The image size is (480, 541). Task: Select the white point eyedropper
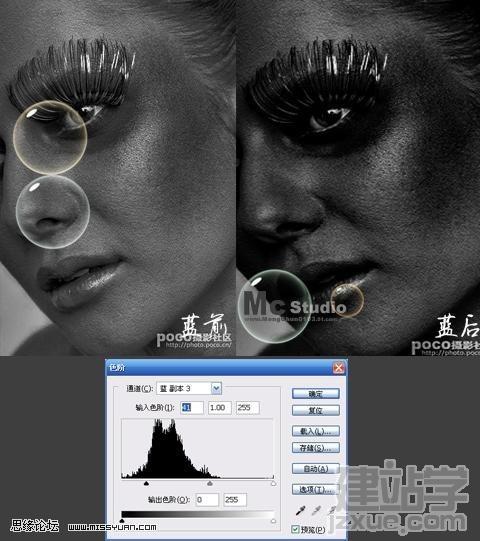click(332, 511)
